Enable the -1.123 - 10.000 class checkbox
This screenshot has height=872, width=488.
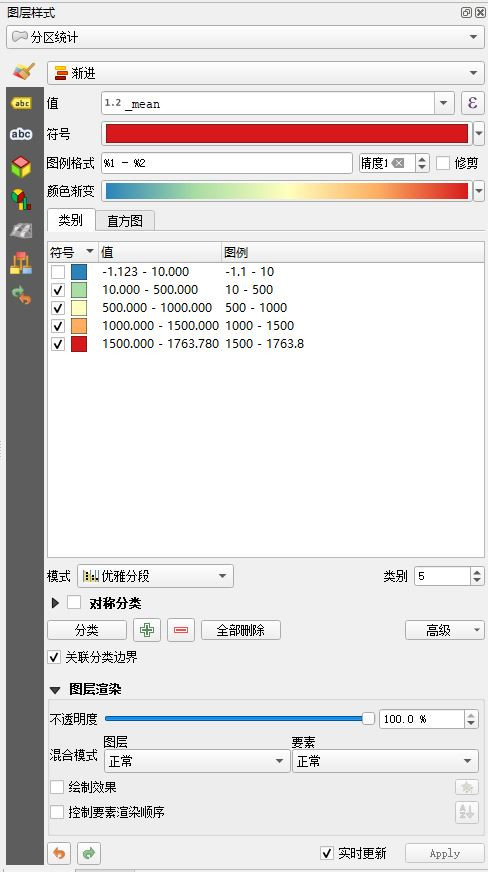58,272
